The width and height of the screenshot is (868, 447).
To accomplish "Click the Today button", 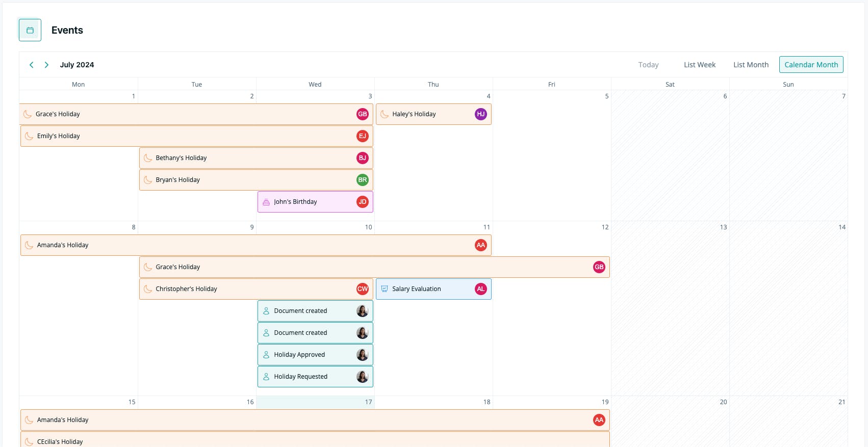I will (648, 65).
